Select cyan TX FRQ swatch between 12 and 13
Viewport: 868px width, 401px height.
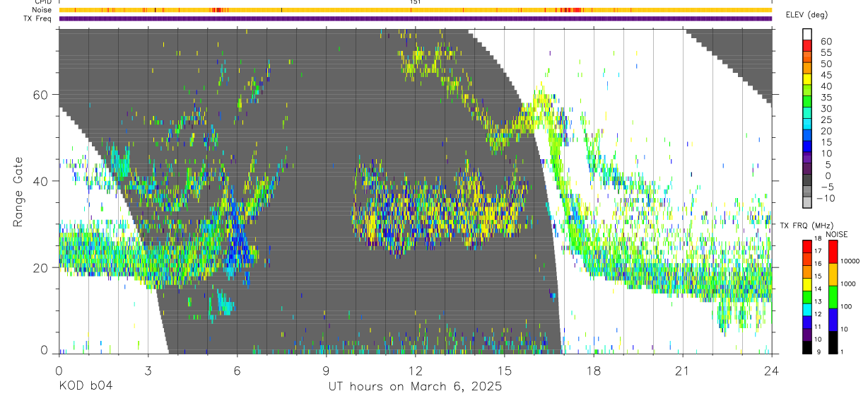click(807, 308)
